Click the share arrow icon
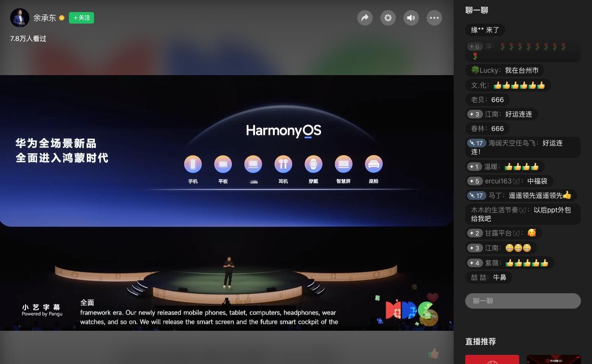The image size is (592, 364). [x=365, y=18]
